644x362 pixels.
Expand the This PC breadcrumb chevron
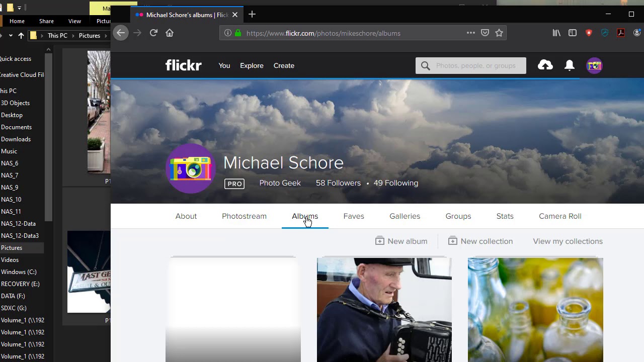pos(73,36)
